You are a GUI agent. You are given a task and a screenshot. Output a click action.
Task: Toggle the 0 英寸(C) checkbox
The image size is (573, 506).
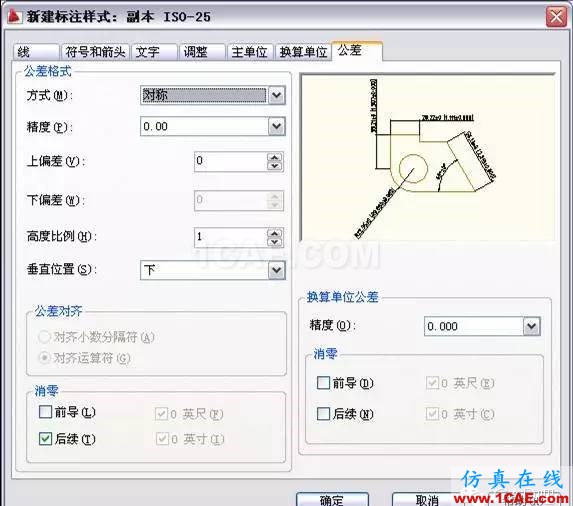432,414
